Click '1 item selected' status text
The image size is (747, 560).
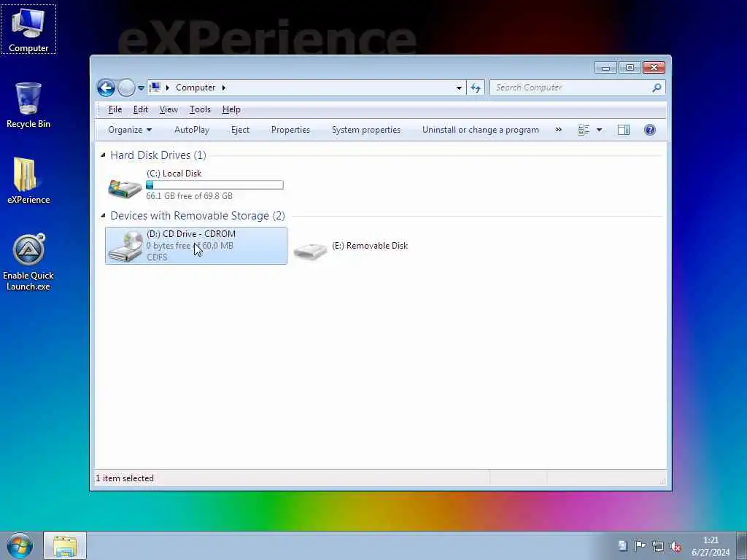pos(125,478)
